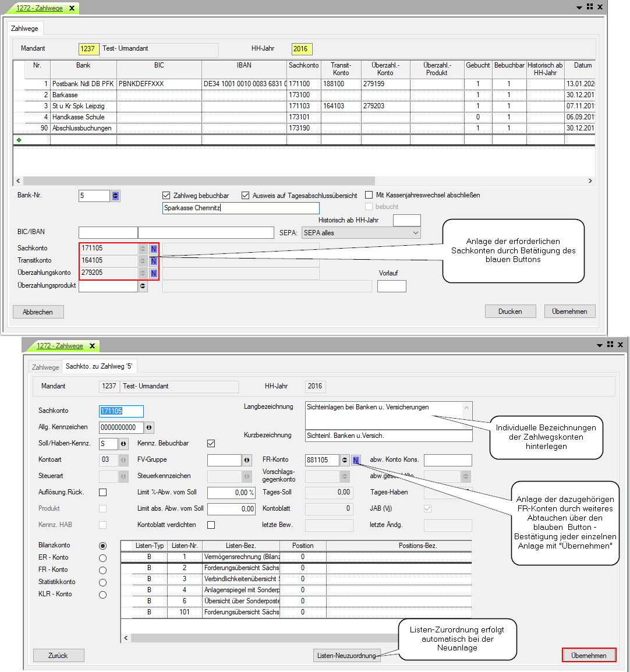
Task: Select the FR - Konto radio button
Action: pyautogui.click(x=102, y=570)
